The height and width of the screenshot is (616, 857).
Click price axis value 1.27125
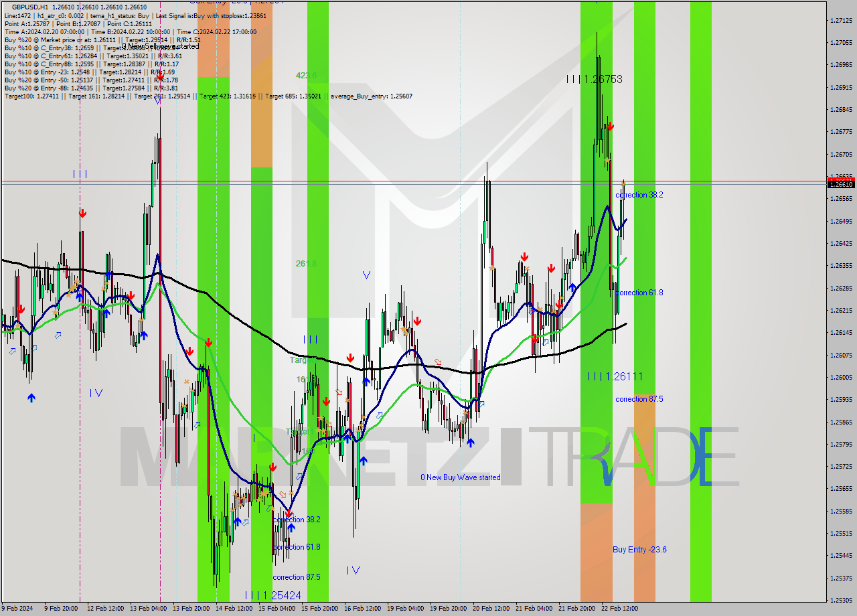pyautogui.click(x=840, y=21)
